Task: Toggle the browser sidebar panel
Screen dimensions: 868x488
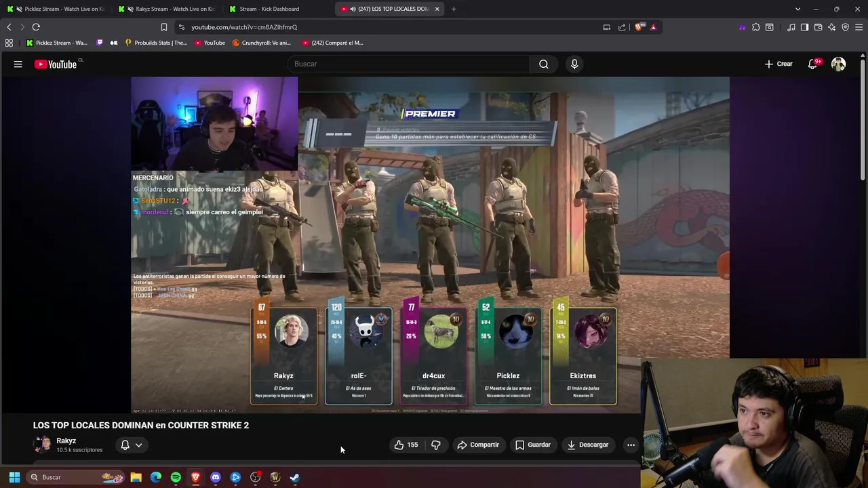Action: pyautogui.click(x=805, y=27)
